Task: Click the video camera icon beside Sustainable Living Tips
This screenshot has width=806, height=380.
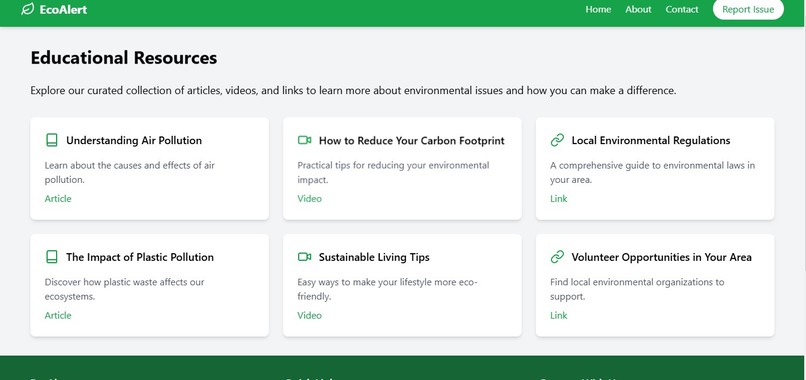Action: tap(304, 257)
